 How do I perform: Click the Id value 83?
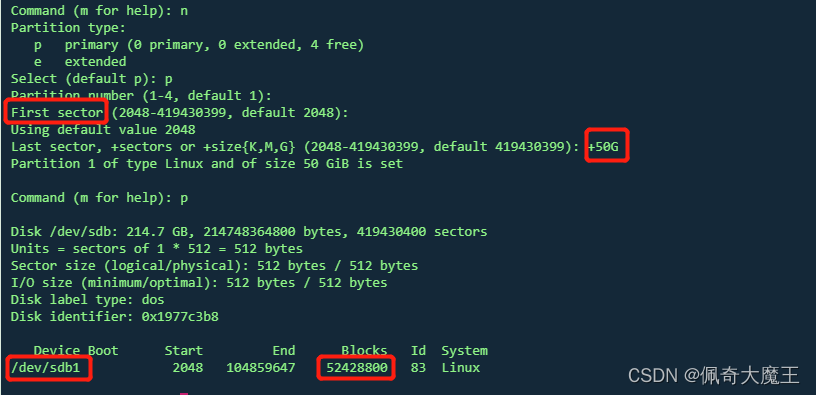pos(418,368)
